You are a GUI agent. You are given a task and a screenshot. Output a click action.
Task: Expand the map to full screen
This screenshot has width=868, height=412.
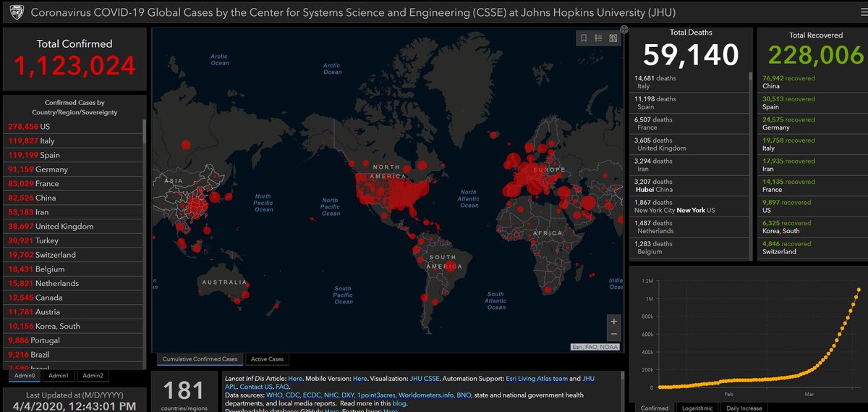(x=624, y=29)
